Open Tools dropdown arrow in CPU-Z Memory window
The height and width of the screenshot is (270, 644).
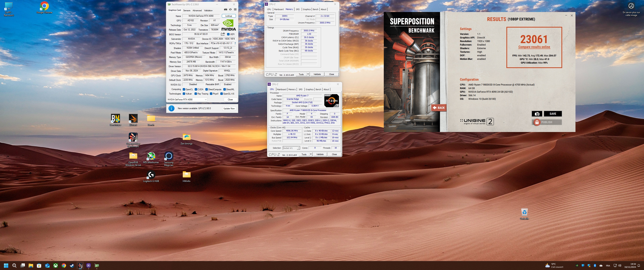308,74
